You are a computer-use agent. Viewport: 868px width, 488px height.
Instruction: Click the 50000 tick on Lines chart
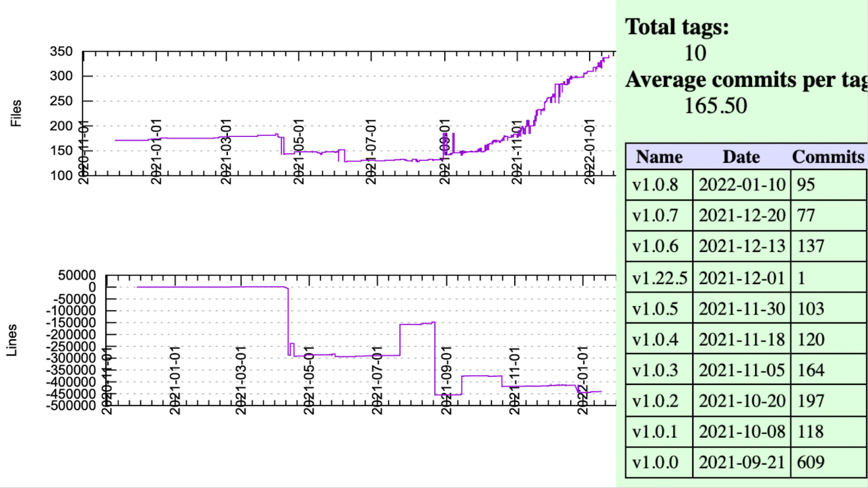tap(77, 275)
